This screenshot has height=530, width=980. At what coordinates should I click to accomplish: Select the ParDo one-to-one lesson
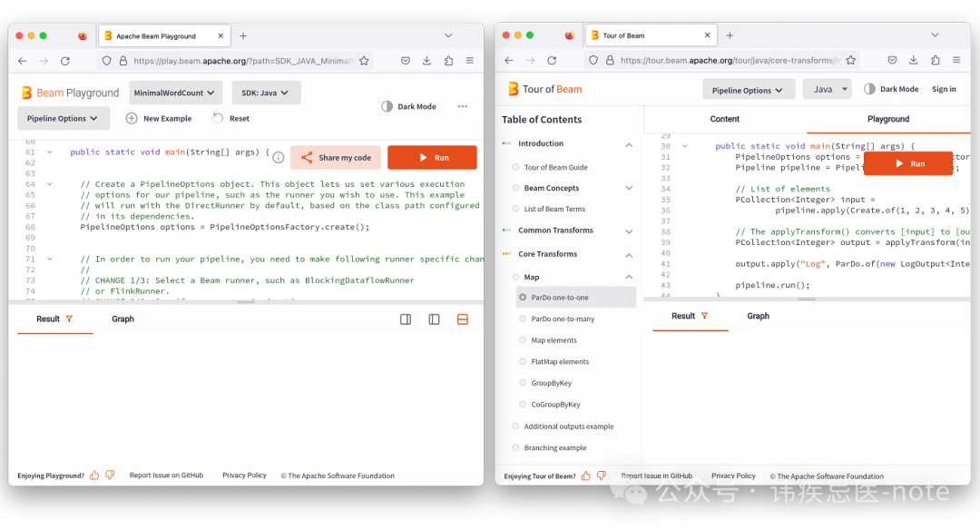pyautogui.click(x=575, y=298)
